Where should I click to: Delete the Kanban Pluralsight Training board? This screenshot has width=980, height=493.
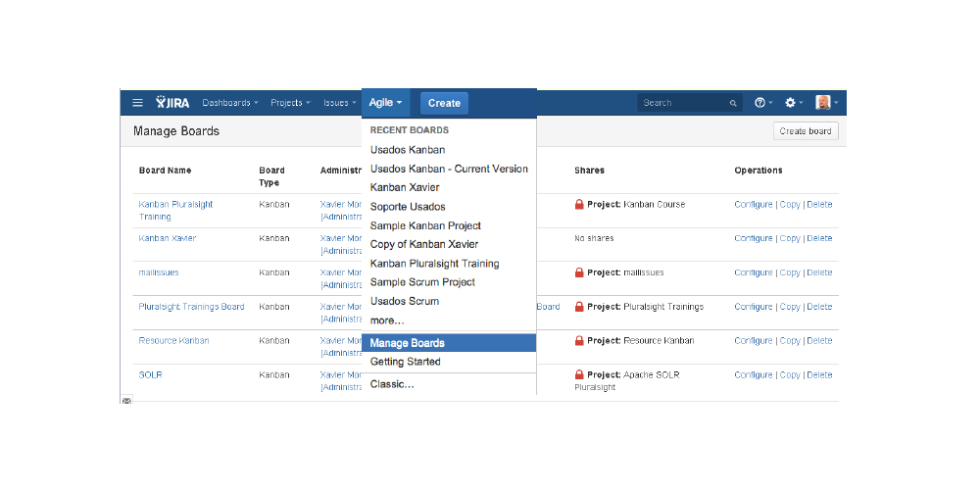click(819, 204)
